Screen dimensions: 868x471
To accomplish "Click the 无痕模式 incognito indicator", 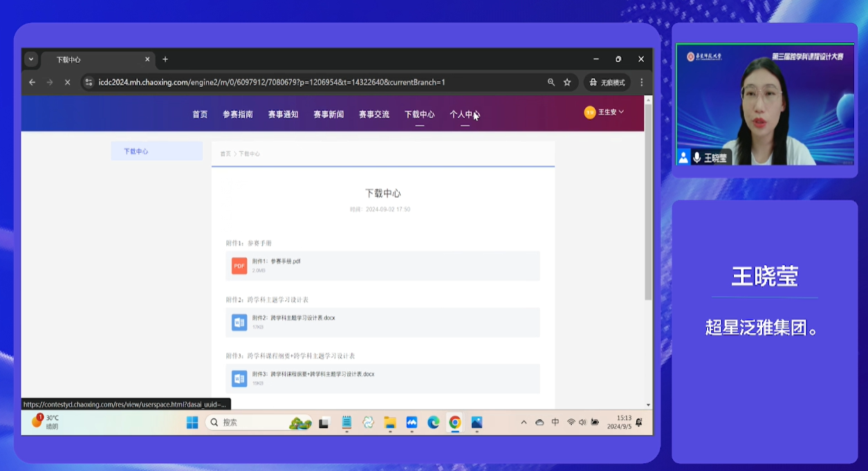I will click(x=607, y=82).
